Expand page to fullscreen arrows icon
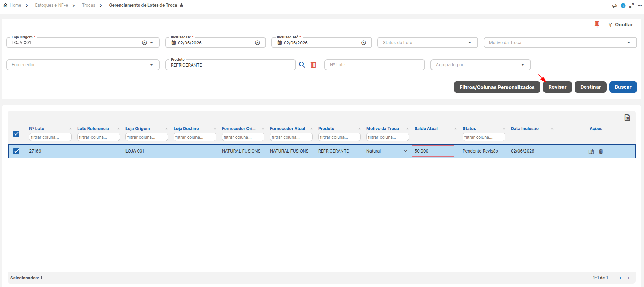Image resolution: width=644 pixels, height=287 pixels. (632, 6)
